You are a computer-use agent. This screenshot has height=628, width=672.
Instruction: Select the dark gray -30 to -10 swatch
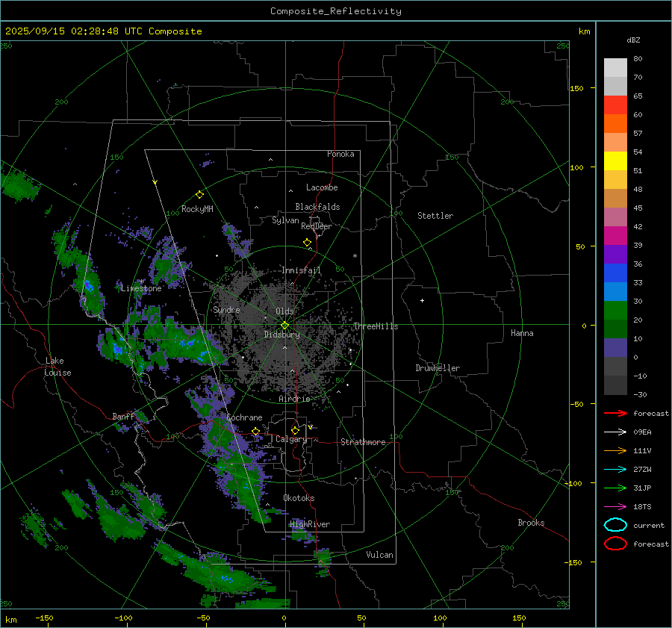[x=615, y=385]
